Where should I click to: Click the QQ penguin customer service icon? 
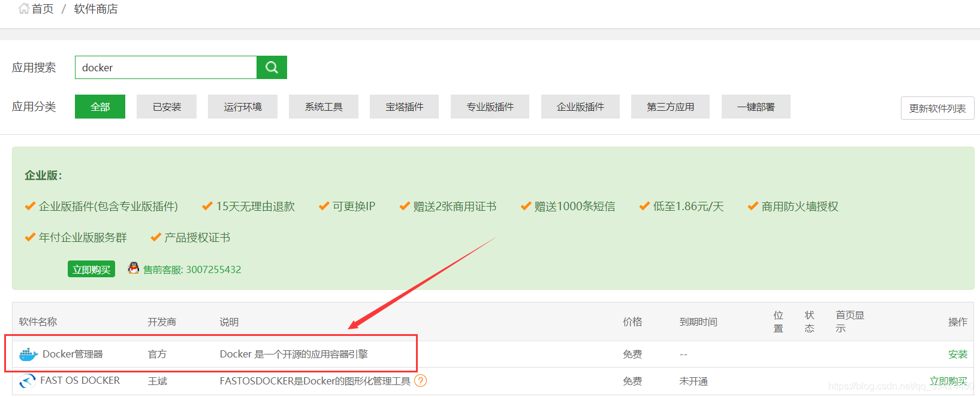(134, 268)
